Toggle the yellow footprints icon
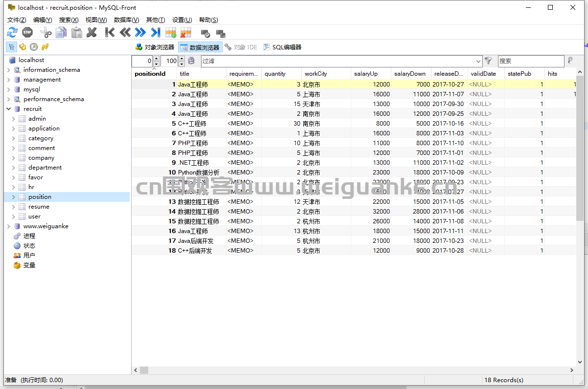This screenshot has height=389, width=588. click(45, 47)
